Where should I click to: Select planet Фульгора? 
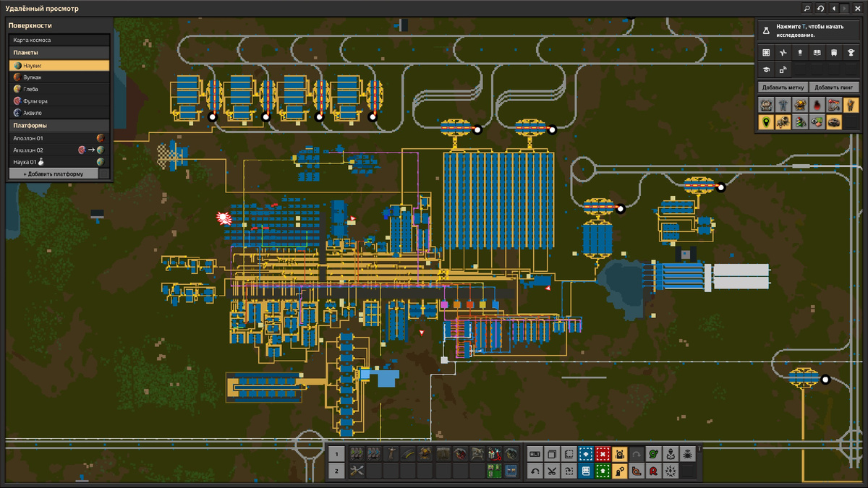coord(59,101)
